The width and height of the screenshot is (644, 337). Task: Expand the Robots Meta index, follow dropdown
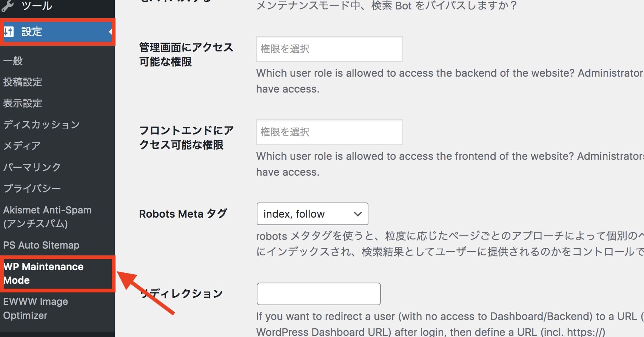pyautogui.click(x=312, y=214)
